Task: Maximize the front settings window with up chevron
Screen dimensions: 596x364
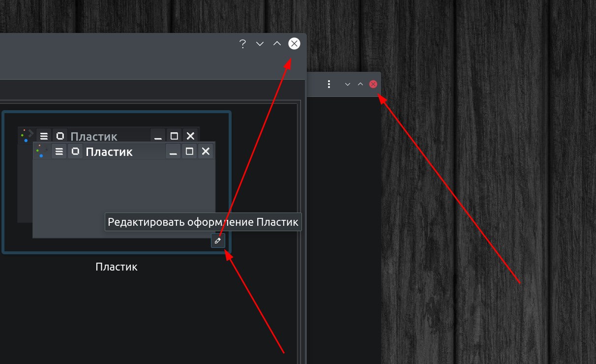Action: 277,44
